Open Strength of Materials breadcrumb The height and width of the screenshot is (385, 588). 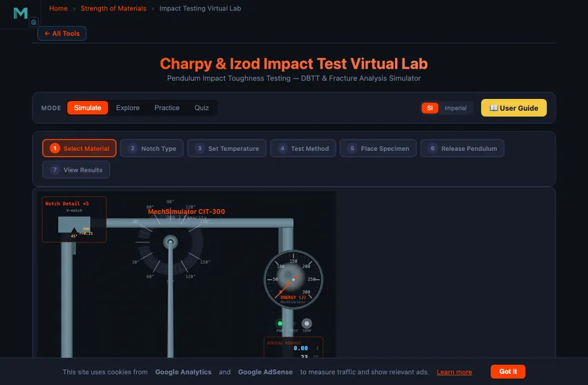[x=113, y=8]
